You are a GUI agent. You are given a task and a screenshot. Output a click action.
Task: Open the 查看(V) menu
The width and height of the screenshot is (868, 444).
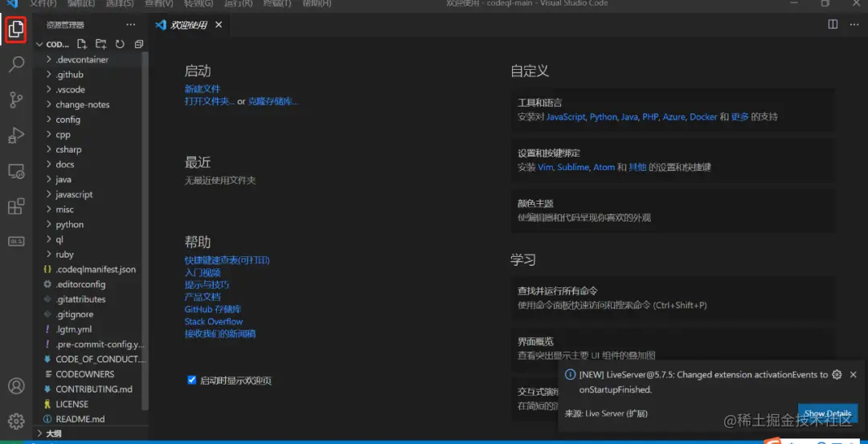point(159,3)
